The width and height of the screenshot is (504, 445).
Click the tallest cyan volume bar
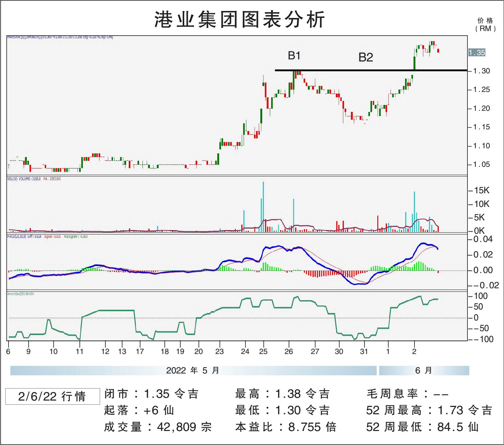tap(263, 207)
